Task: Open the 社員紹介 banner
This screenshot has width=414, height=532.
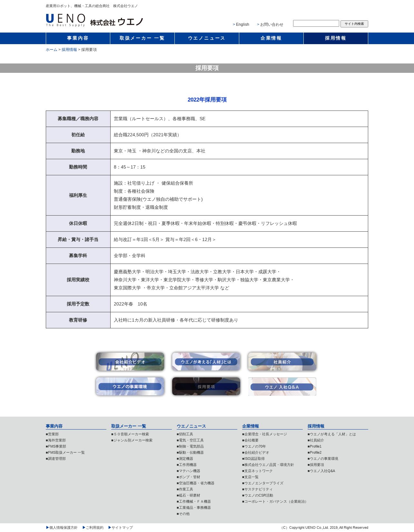Action: coord(282,362)
